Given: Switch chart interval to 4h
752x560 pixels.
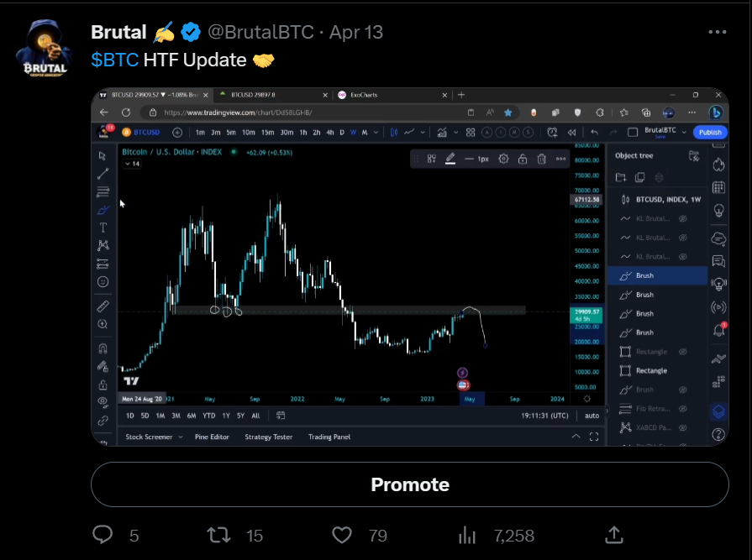Looking at the screenshot, I should [330, 132].
